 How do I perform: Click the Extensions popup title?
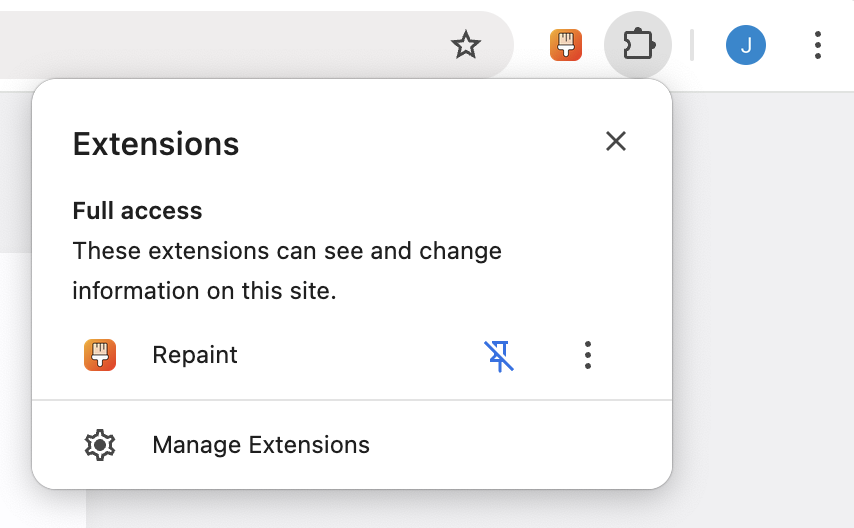pyautogui.click(x=156, y=144)
